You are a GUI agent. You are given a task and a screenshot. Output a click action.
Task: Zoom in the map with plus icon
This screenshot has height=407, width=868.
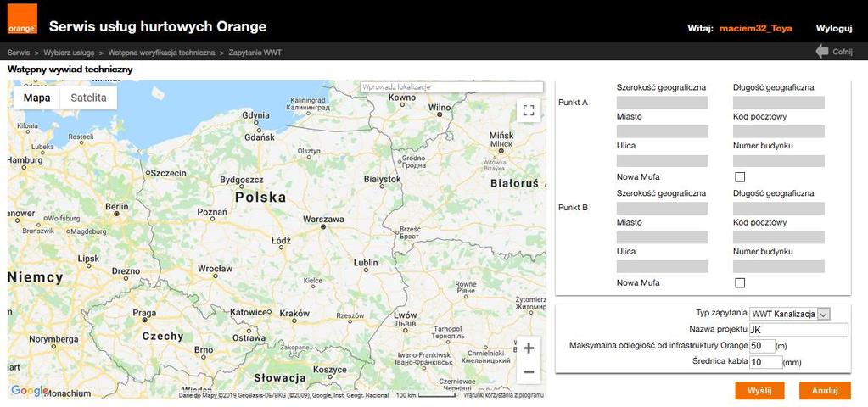pyautogui.click(x=528, y=348)
